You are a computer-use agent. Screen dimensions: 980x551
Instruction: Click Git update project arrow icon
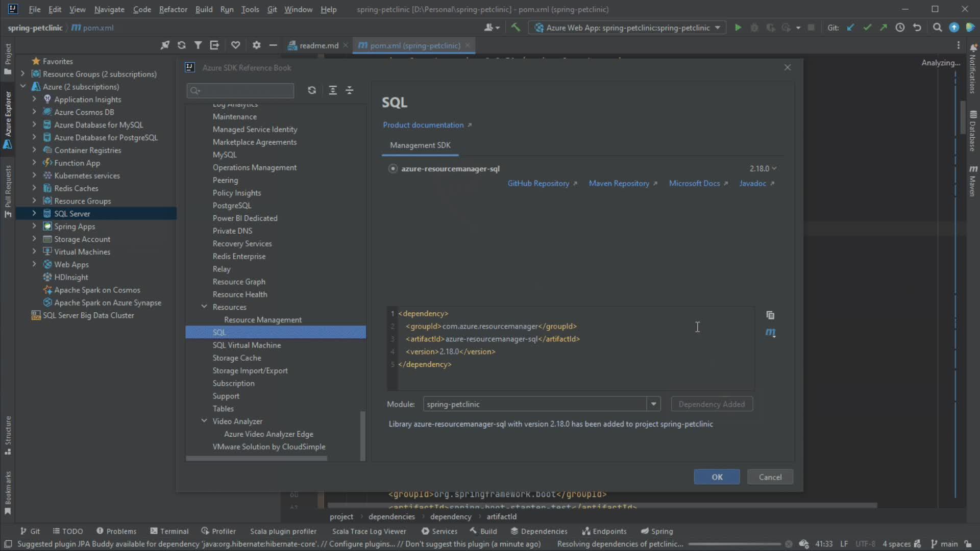click(850, 28)
